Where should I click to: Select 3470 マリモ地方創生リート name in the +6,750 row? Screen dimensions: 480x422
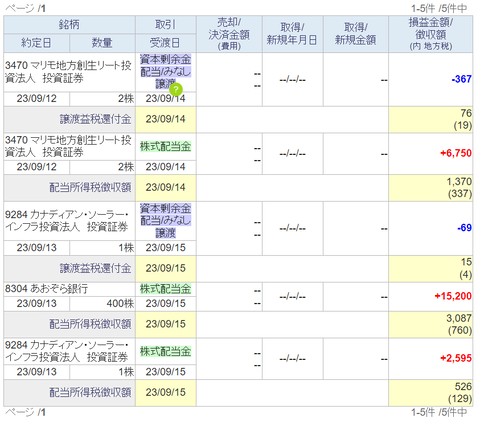click(x=68, y=146)
